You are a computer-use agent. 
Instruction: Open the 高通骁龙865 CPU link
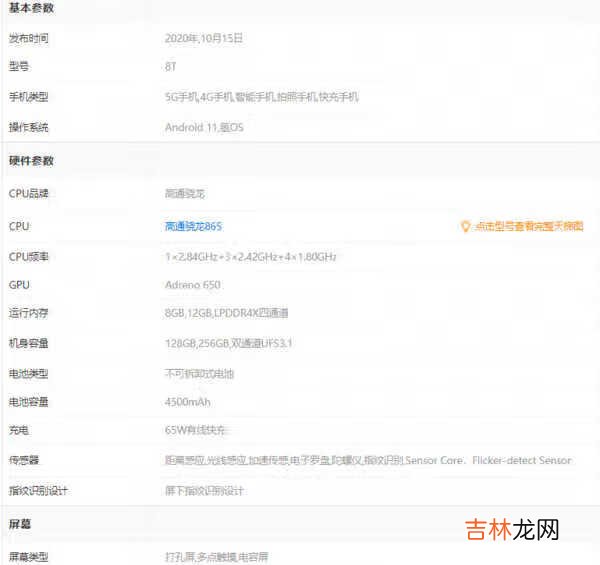pyautogui.click(x=193, y=226)
